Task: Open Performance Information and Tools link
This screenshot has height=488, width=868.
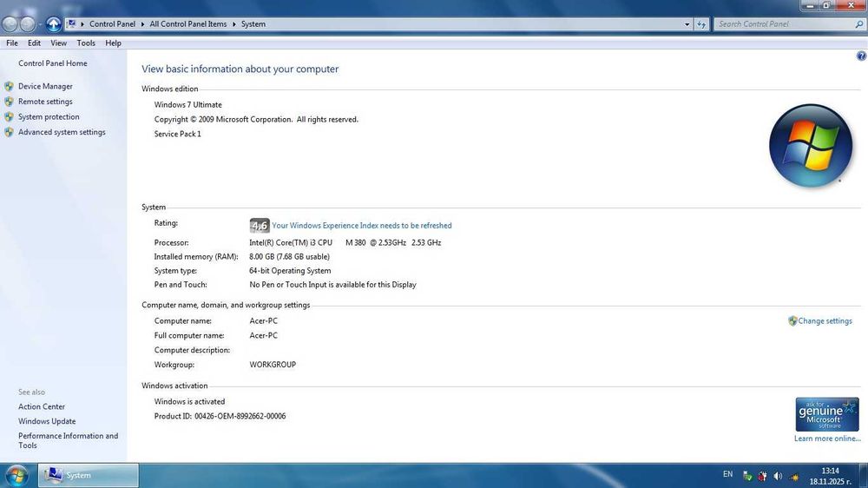Action: pos(68,441)
